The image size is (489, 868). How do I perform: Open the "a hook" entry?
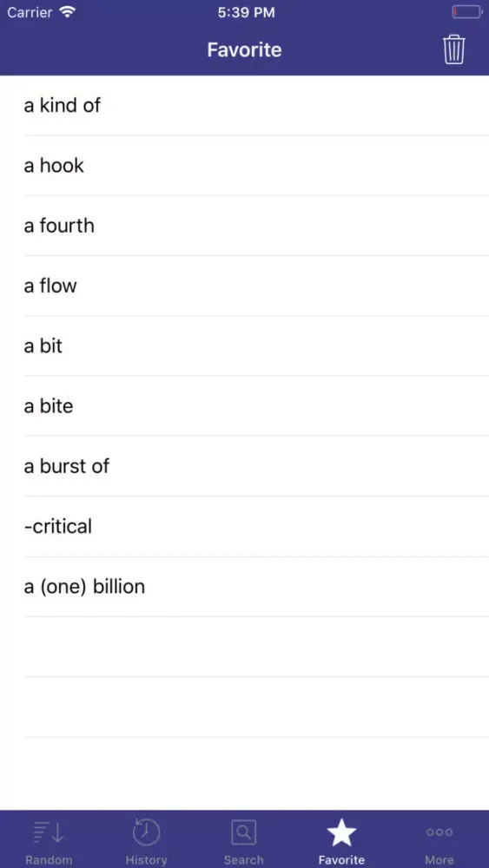(x=244, y=166)
